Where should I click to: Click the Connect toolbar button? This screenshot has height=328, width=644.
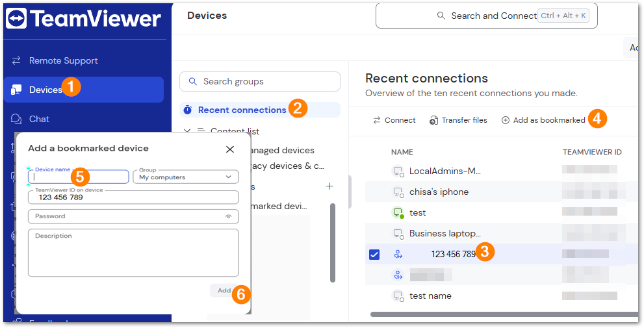pos(394,120)
